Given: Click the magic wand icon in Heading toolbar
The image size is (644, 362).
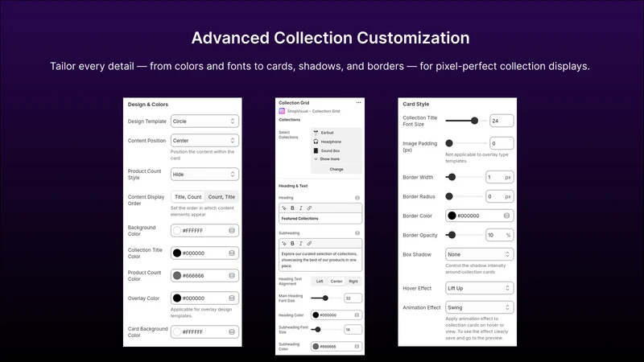Looking at the screenshot, I should pyautogui.click(x=284, y=208).
